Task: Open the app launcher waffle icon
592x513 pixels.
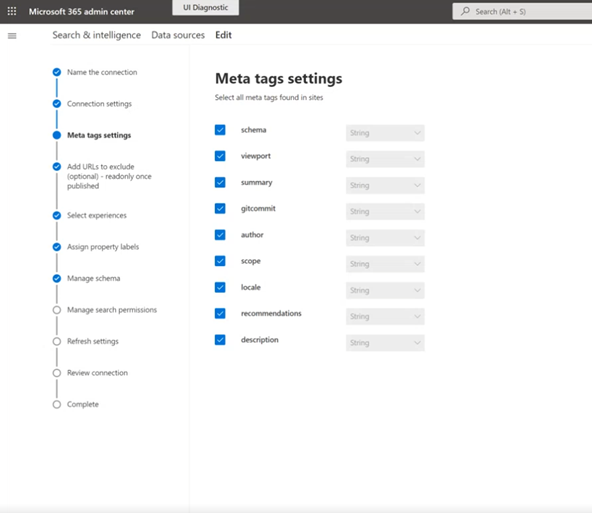Action: (x=12, y=11)
